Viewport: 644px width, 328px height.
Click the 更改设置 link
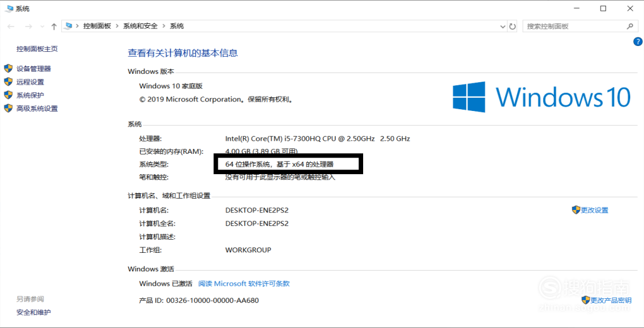click(595, 210)
